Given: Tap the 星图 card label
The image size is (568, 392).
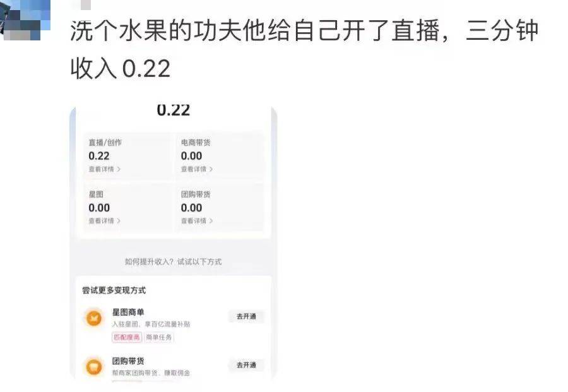Looking at the screenshot, I should tap(96, 194).
